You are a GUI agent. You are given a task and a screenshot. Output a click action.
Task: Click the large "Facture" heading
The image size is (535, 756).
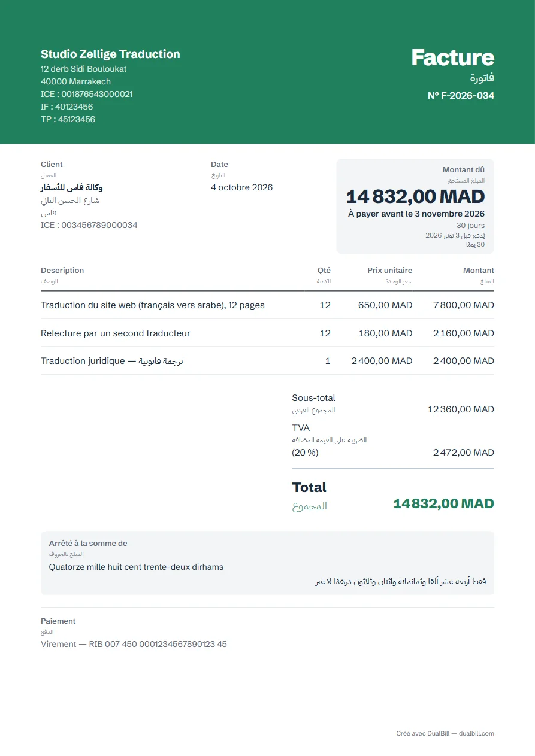click(453, 57)
